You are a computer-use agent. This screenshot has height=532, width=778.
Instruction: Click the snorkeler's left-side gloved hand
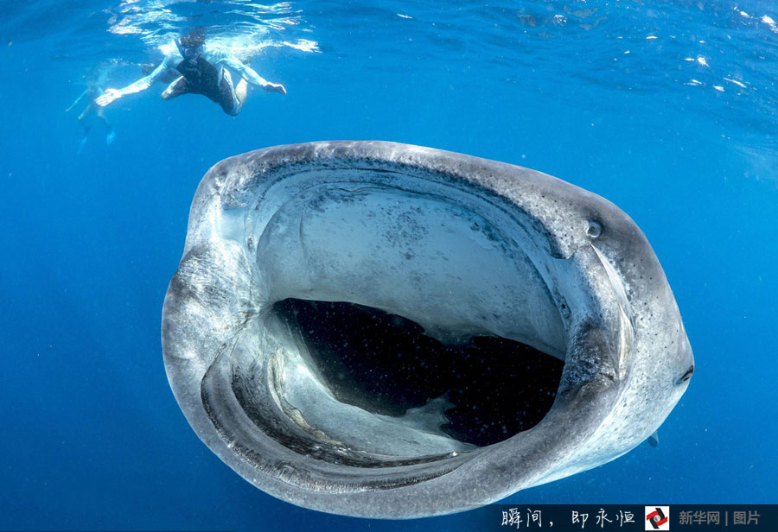click(107, 98)
